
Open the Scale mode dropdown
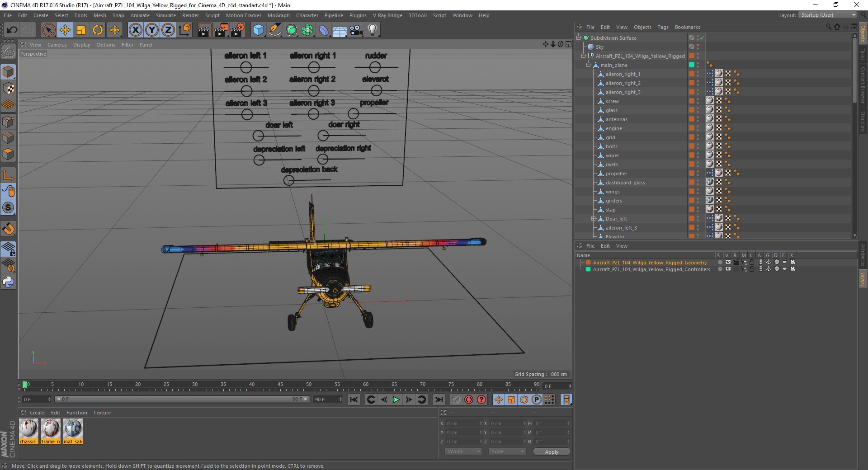(x=507, y=451)
